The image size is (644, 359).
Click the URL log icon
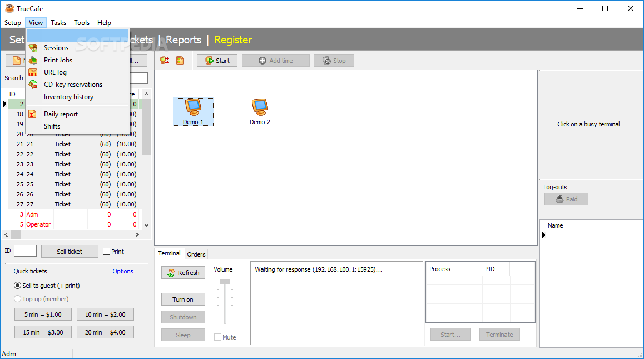pyautogui.click(x=33, y=72)
